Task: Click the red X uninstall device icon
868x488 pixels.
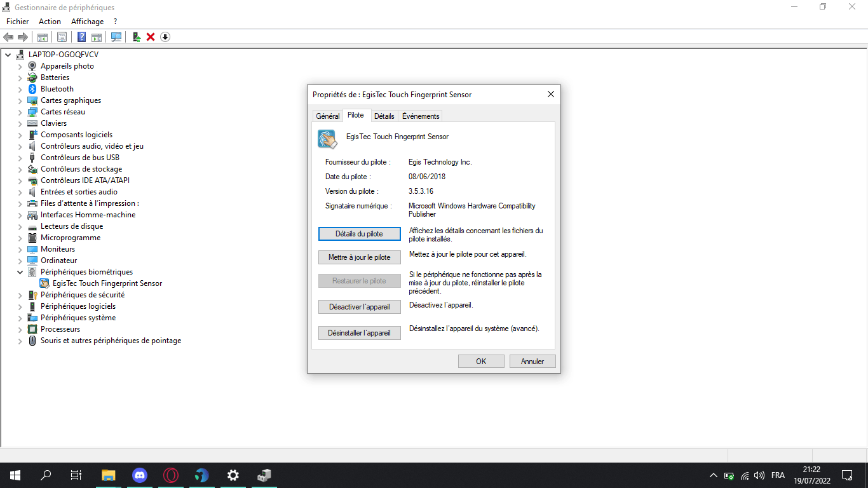Action: click(x=151, y=37)
